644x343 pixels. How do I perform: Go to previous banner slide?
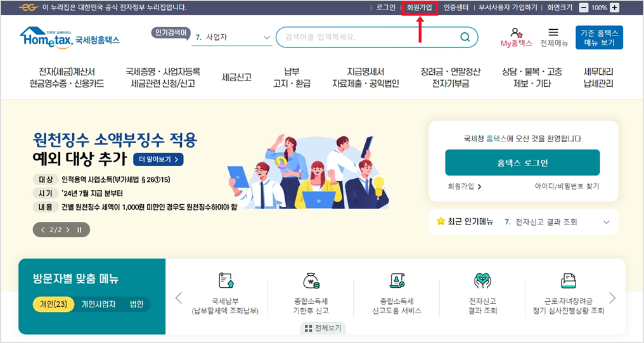click(x=42, y=230)
